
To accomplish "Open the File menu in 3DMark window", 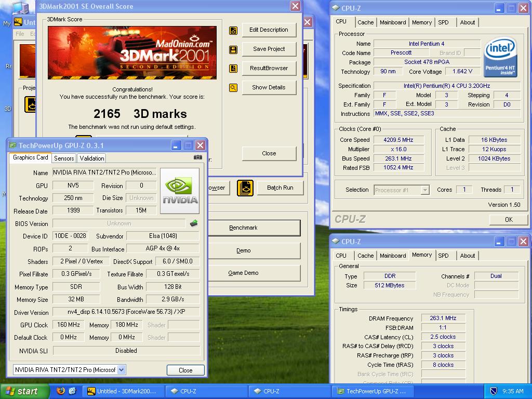I will pyautogui.click(x=20, y=34).
